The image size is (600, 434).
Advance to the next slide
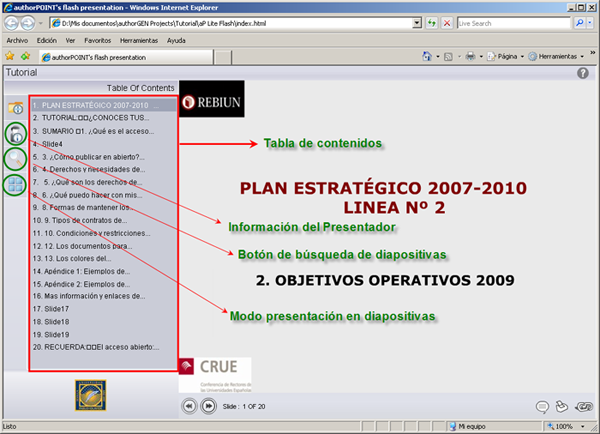point(208,406)
